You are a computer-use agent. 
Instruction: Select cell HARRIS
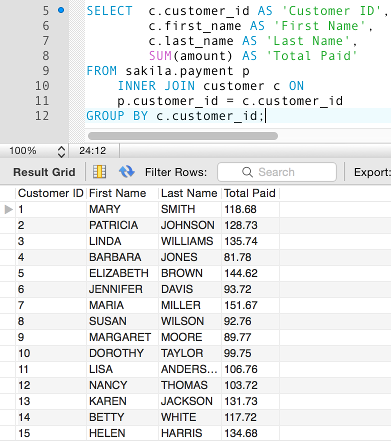[x=190, y=433]
